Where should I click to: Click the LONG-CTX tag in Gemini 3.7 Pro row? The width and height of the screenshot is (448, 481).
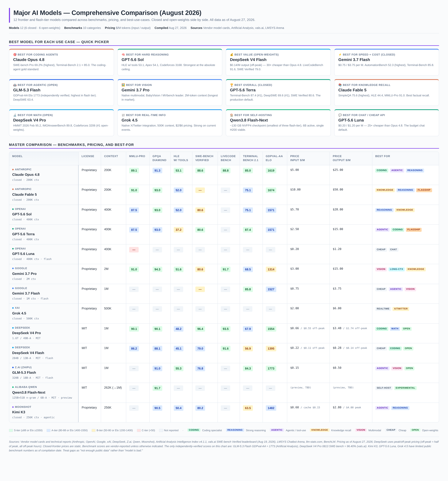coord(396,269)
